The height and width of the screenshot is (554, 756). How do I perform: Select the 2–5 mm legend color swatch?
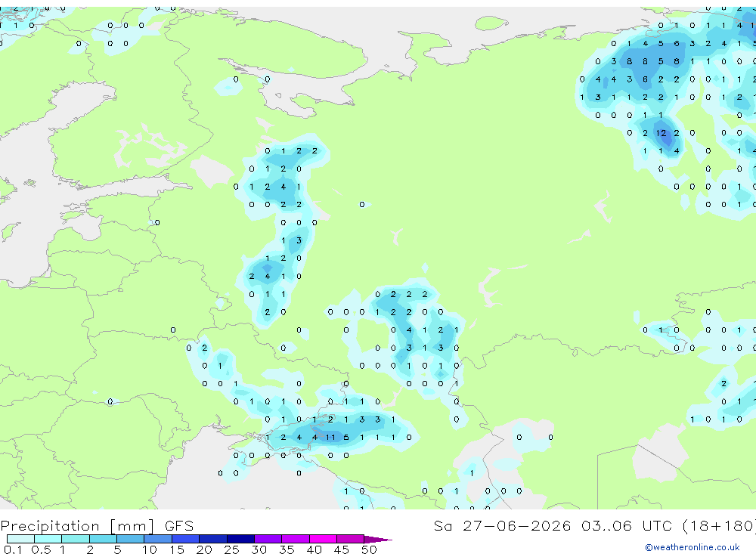(103, 539)
